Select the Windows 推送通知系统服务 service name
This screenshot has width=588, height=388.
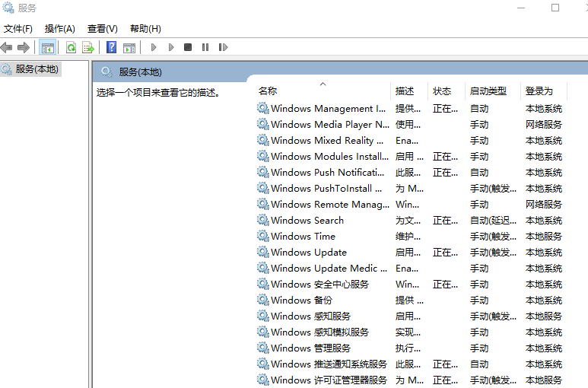329,364
